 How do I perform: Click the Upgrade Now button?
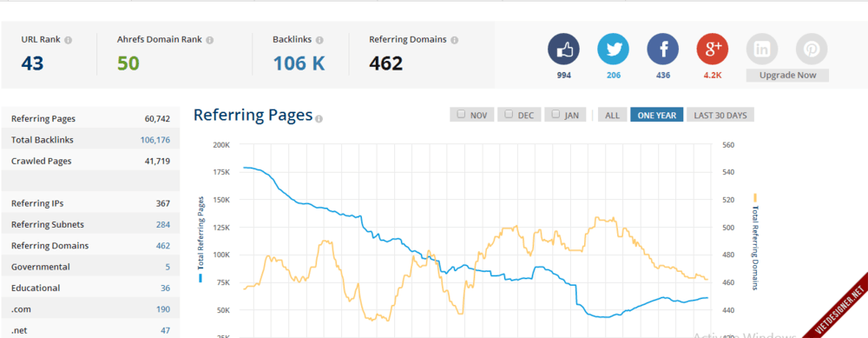pyautogui.click(x=787, y=76)
